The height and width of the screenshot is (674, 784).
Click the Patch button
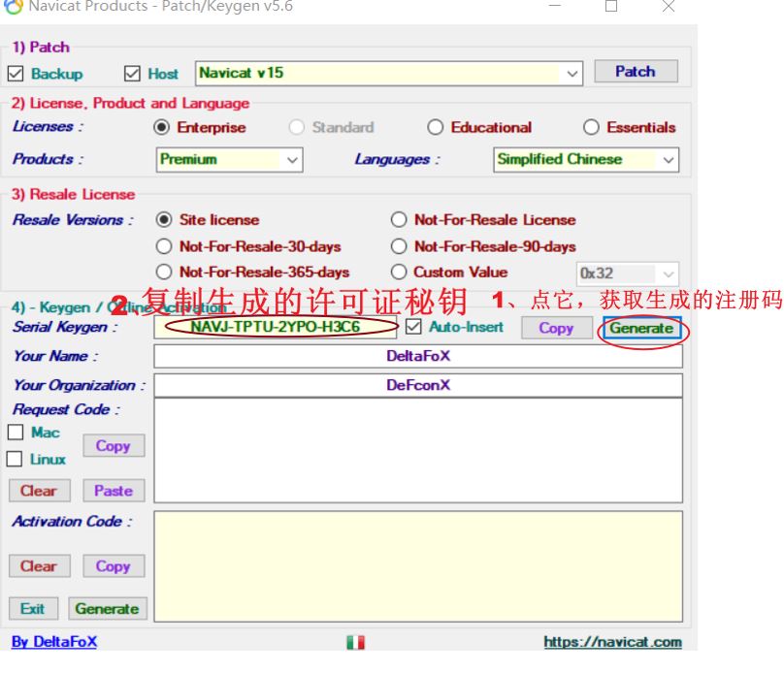click(x=636, y=72)
